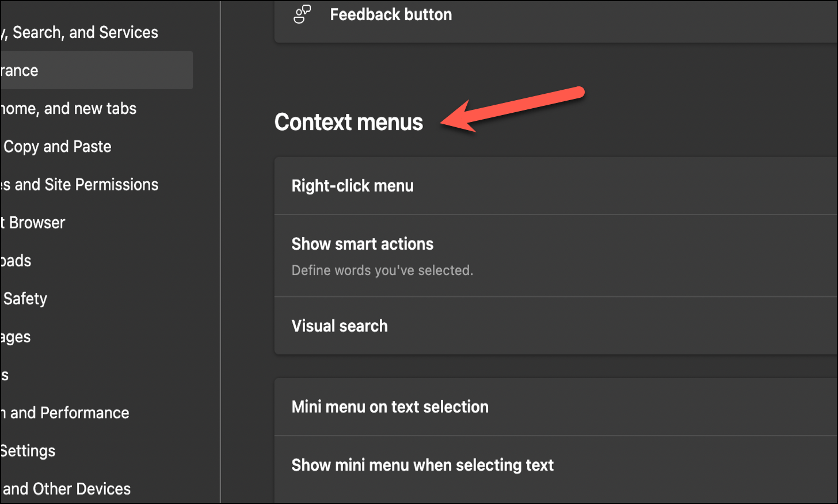Click the Feedback button icon with speech bubbles

click(x=302, y=14)
